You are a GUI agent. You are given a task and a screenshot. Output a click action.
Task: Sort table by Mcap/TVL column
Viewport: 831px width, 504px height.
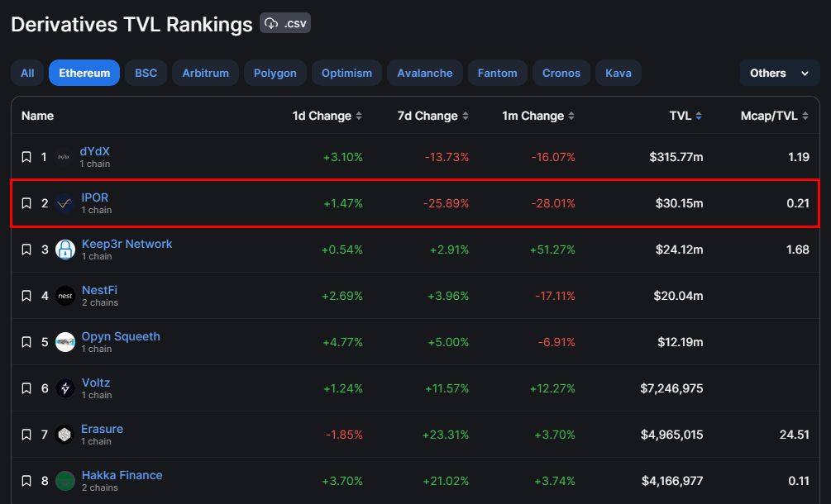tap(774, 116)
